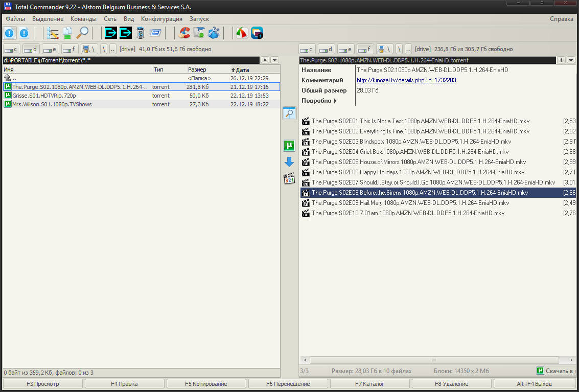Open the magnifying glass search tool in toolbar
Screen dimensions: 579x392
pyautogui.click(x=82, y=33)
